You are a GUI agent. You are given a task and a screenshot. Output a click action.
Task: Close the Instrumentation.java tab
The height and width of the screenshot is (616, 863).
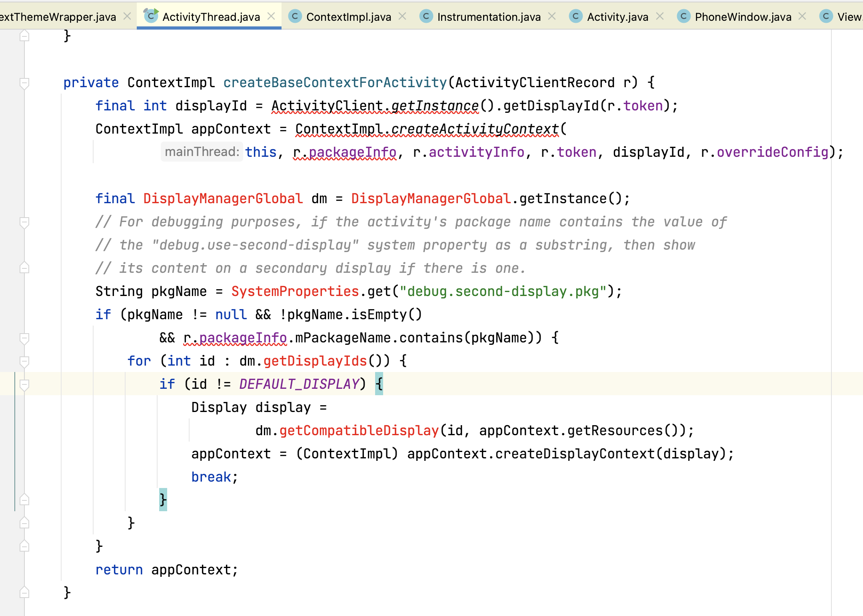pyautogui.click(x=552, y=16)
